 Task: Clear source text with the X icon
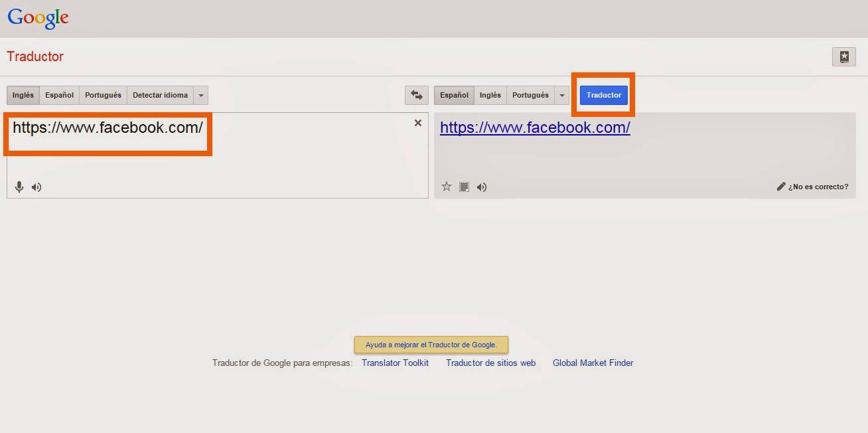coord(418,123)
